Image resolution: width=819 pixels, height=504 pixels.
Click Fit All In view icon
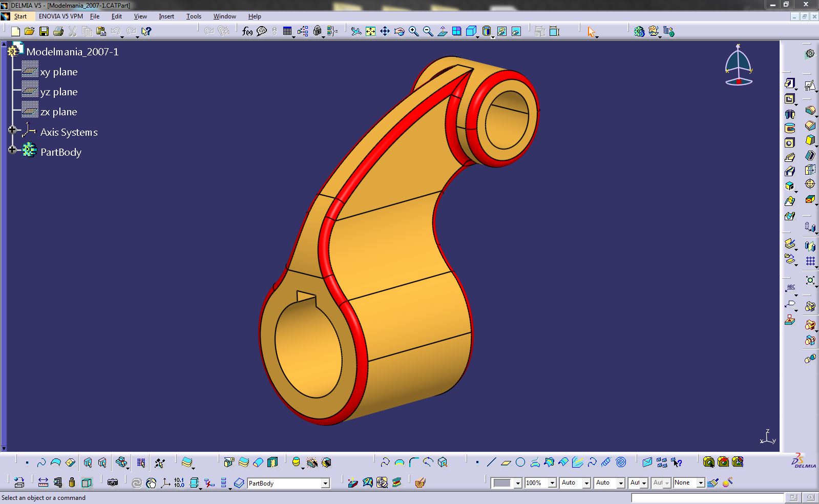pos(370,32)
